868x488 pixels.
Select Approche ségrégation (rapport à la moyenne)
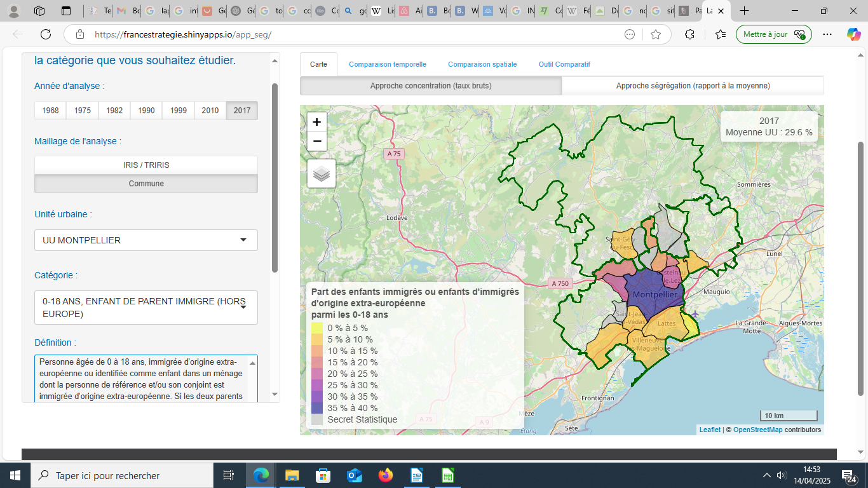pyautogui.click(x=693, y=86)
